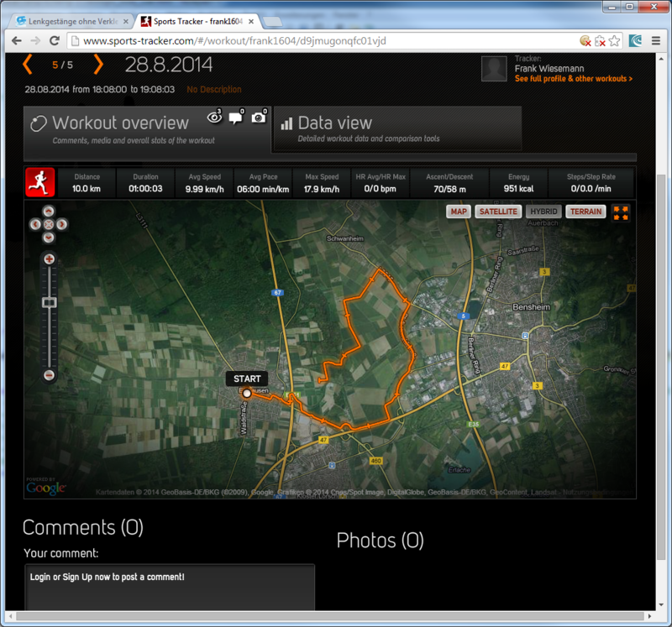
Task: Click the blocked plug-in puzzle icon in address bar
Action: [x=600, y=40]
